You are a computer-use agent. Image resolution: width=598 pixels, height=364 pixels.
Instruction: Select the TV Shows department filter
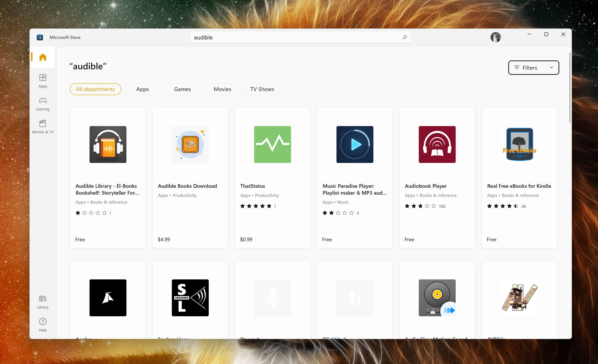click(262, 89)
